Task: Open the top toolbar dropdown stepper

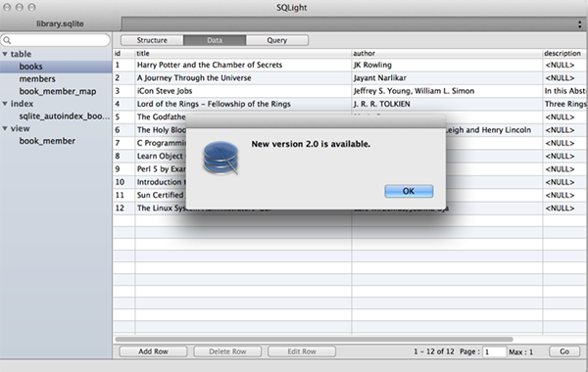Action: coord(580,24)
